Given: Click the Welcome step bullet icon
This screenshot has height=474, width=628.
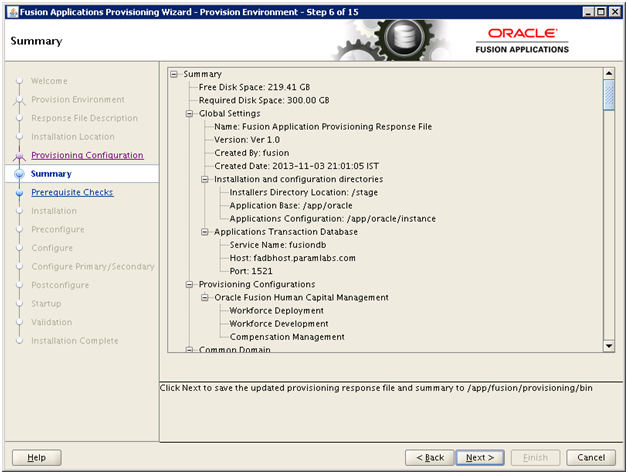Looking at the screenshot, I should click(x=19, y=81).
